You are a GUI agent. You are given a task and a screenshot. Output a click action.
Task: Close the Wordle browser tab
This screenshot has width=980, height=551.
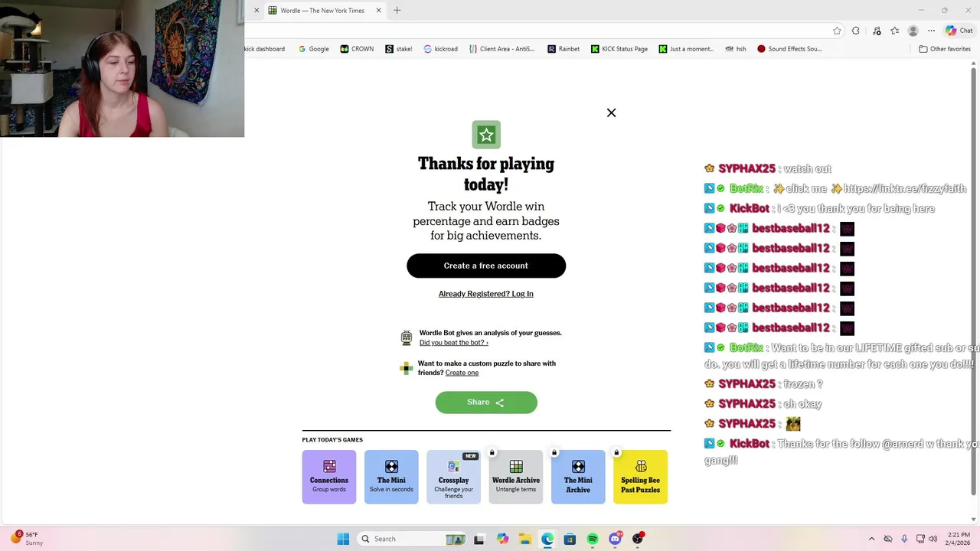click(x=378, y=11)
